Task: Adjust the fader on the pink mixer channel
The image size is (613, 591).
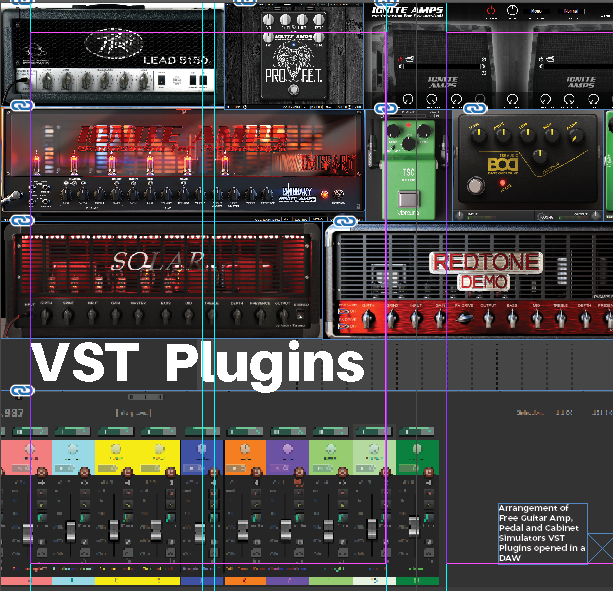Action: pyautogui.click(x=27, y=534)
